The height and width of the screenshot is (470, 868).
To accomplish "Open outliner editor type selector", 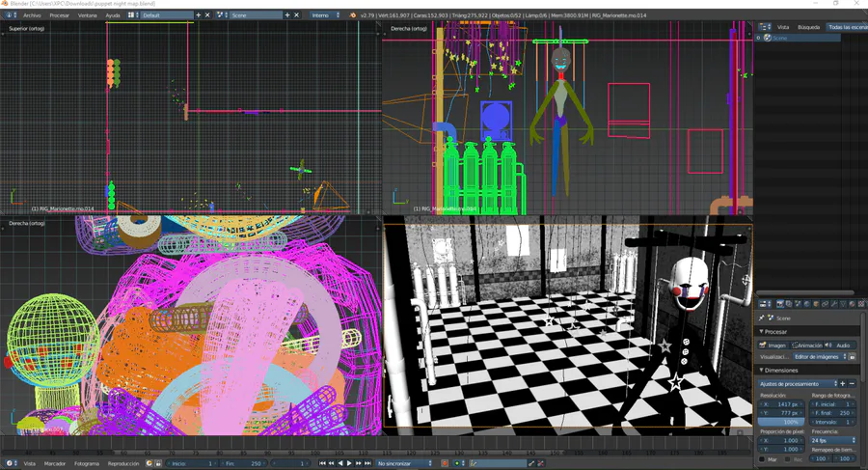I will (x=765, y=27).
